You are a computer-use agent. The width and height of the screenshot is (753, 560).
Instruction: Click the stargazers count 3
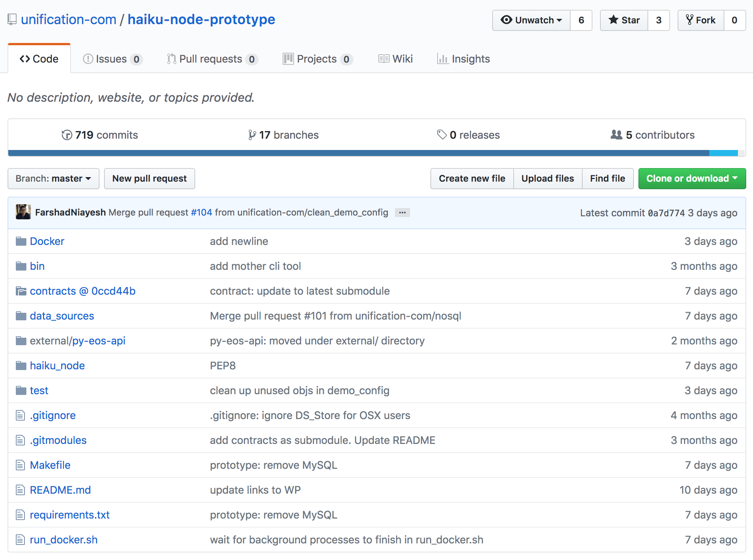coord(659,20)
